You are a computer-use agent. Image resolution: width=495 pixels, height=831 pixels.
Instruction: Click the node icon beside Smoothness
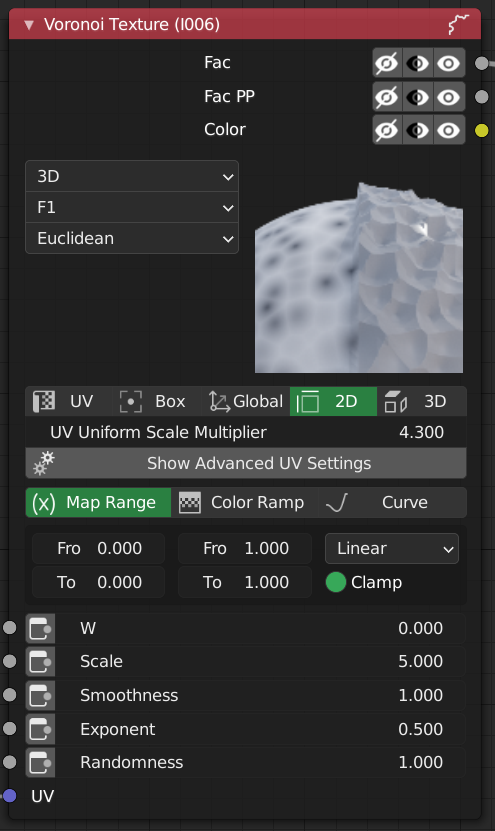(x=40, y=695)
